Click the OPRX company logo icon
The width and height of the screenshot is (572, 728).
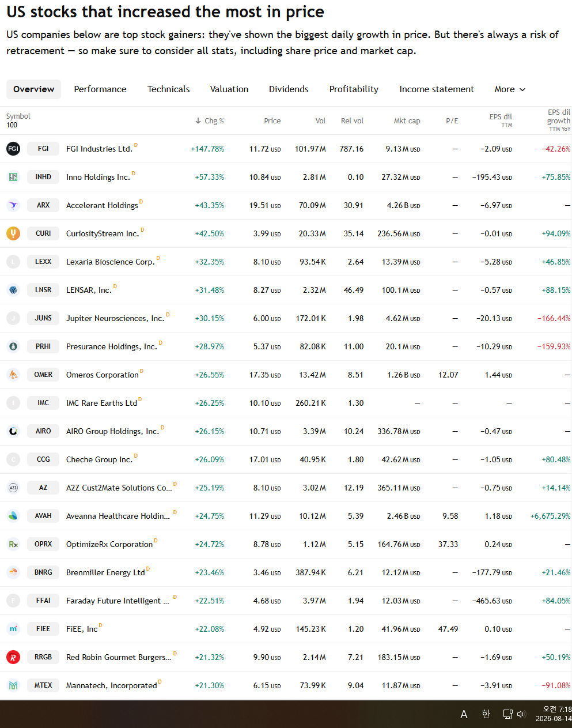[13, 544]
